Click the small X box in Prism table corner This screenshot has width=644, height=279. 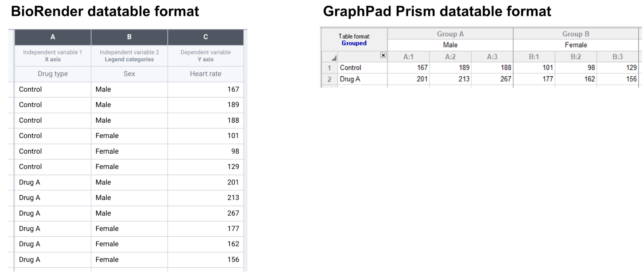click(383, 55)
